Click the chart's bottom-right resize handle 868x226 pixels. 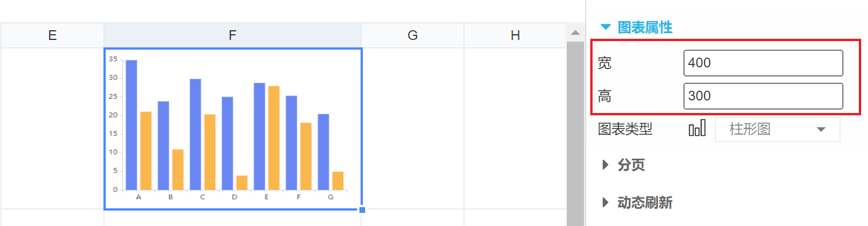(x=362, y=210)
